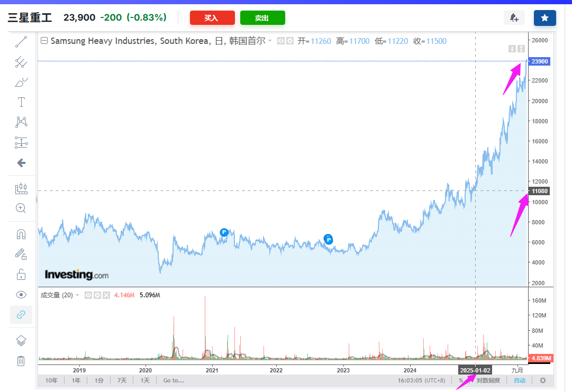
Task: Toggle volume indicator visibility eye icon
Action: (88, 295)
